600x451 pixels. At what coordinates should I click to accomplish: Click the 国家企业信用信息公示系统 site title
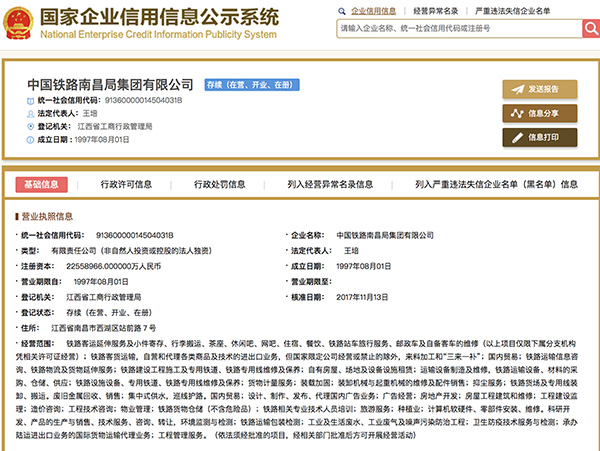tap(160, 17)
